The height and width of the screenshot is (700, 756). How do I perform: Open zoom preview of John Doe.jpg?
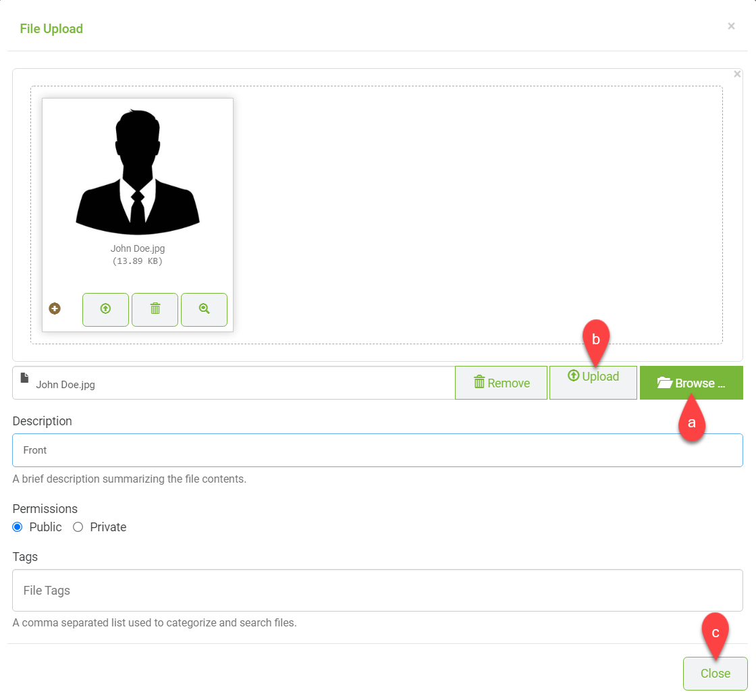204,310
